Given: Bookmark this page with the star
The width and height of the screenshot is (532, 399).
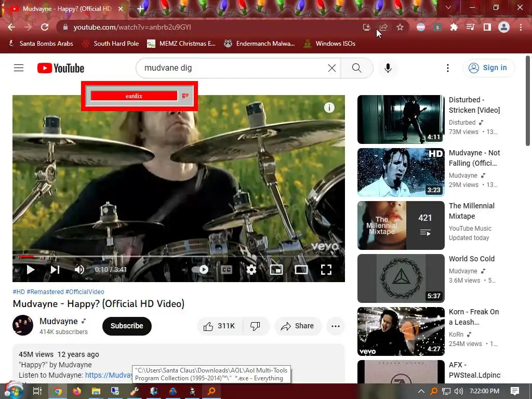Looking at the screenshot, I should [400, 27].
